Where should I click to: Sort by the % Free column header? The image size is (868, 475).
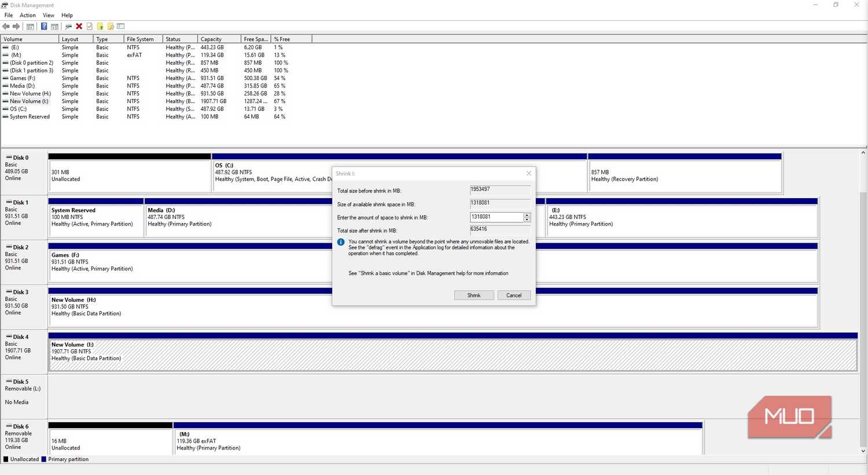(292, 39)
